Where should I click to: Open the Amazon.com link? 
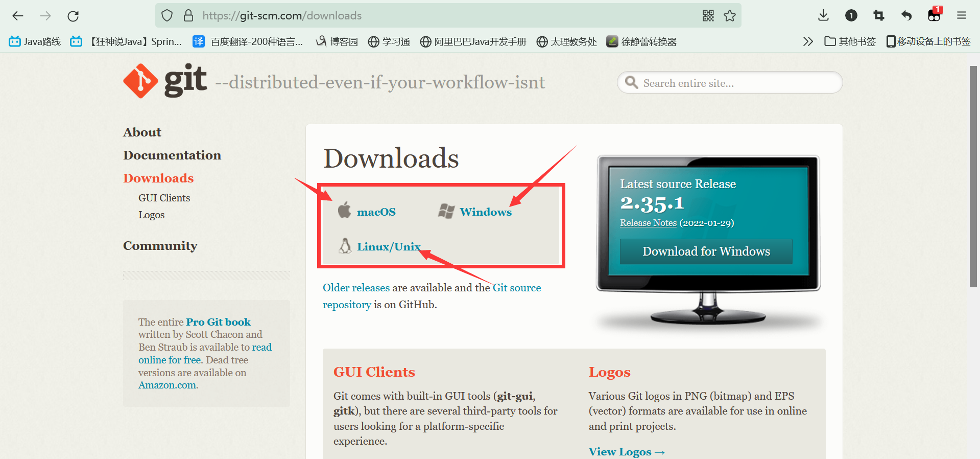point(167,385)
